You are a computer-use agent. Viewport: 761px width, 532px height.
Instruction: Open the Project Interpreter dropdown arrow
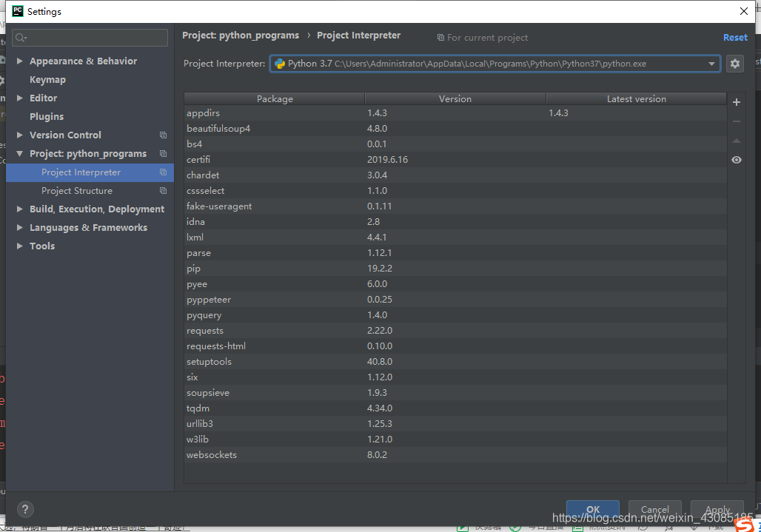coord(711,64)
